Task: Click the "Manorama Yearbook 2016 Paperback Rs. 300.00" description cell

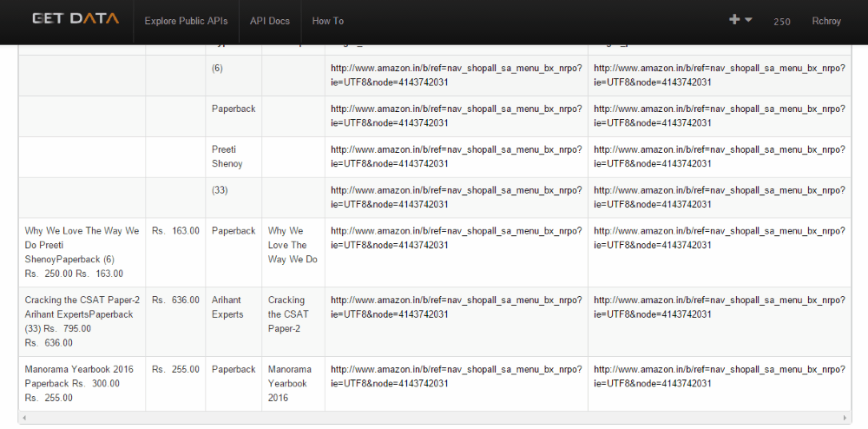Action: pyautogui.click(x=82, y=384)
